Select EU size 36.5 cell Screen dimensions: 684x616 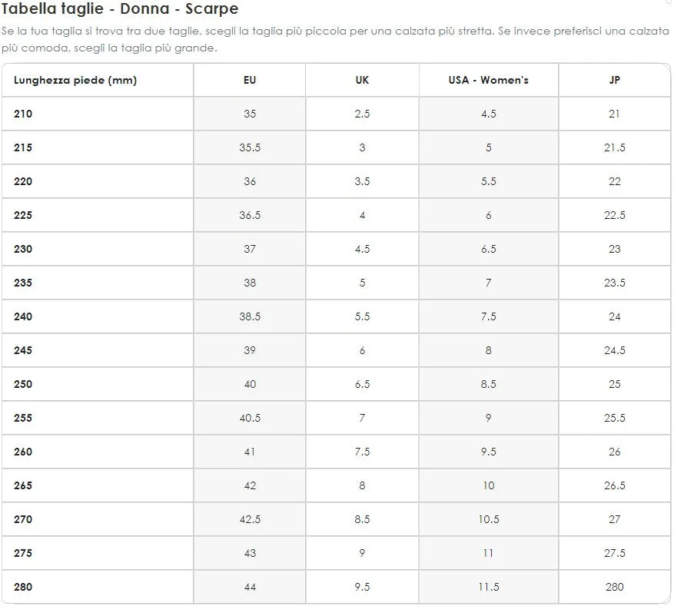(250, 215)
